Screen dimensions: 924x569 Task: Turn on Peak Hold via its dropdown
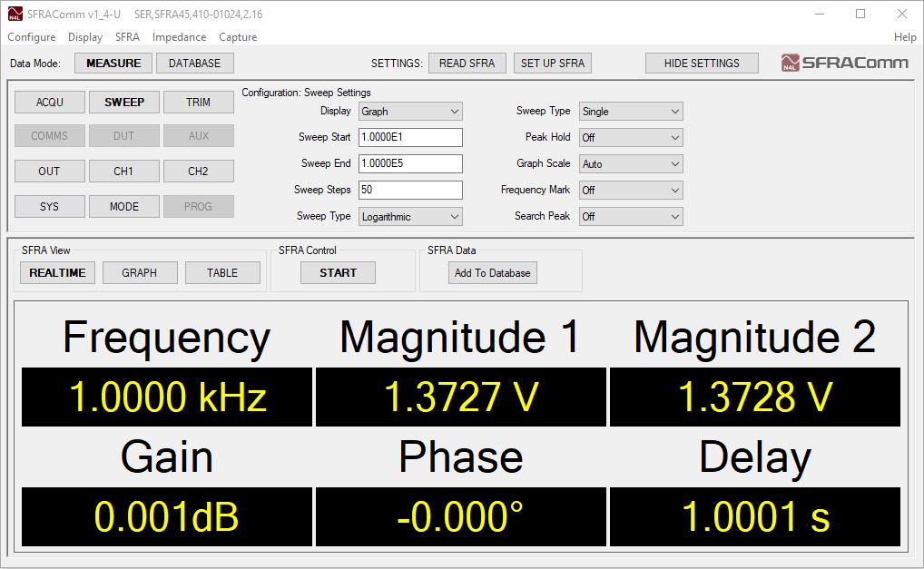630,137
